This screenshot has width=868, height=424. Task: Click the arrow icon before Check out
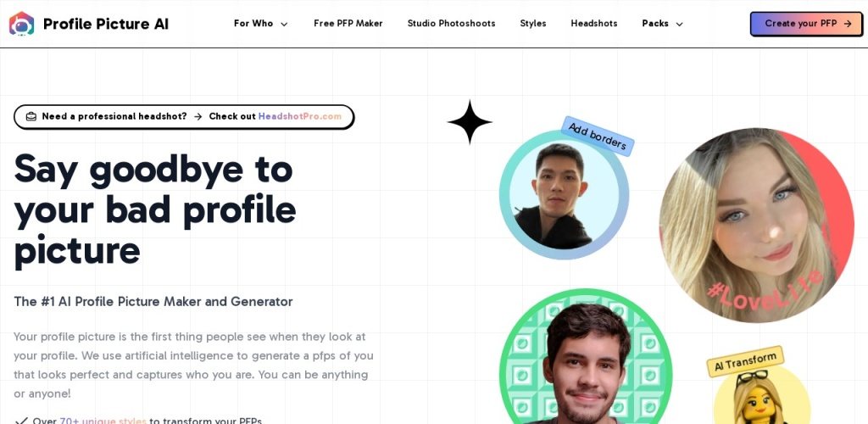click(198, 117)
